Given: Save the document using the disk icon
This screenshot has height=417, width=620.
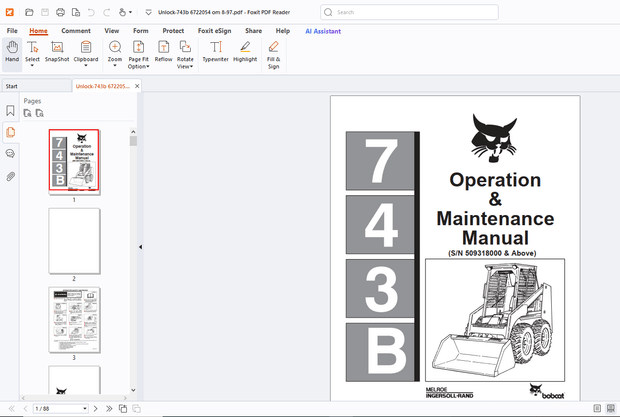Looking at the screenshot, I should pos(45,12).
